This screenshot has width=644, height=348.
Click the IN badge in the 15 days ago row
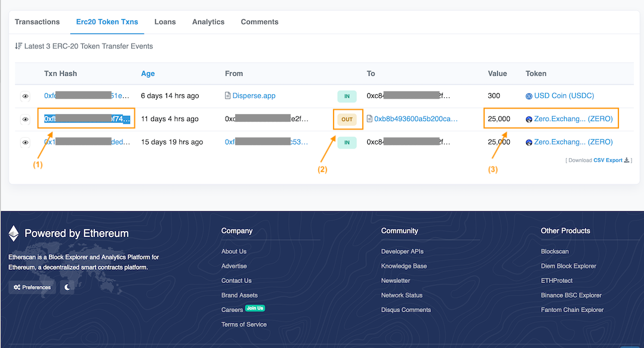(347, 142)
